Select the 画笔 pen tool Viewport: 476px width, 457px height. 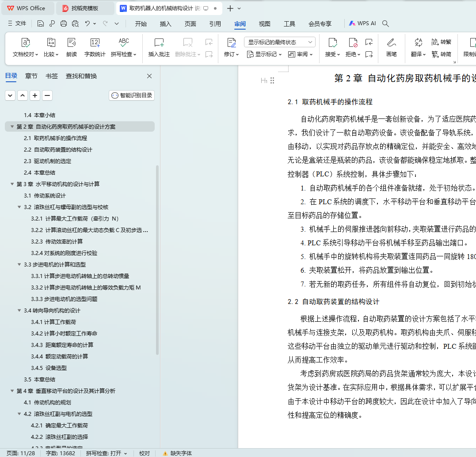392,47
